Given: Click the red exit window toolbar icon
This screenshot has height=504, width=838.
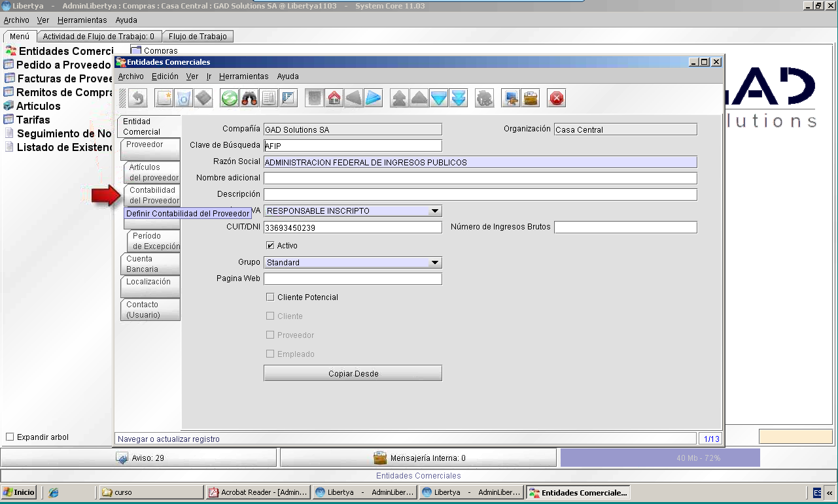Looking at the screenshot, I should point(557,98).
